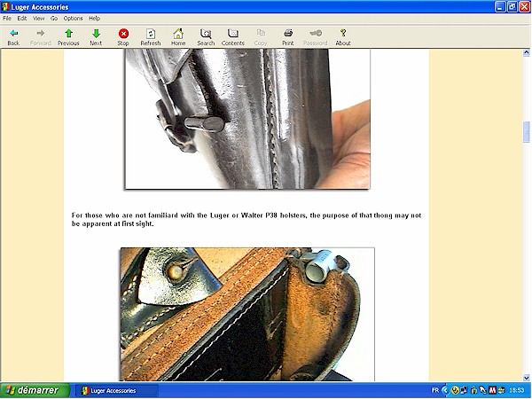The width and height of the screenshot is (532, 399).
Task: Click the Password key icon
Action: click(x=316, y=33)
